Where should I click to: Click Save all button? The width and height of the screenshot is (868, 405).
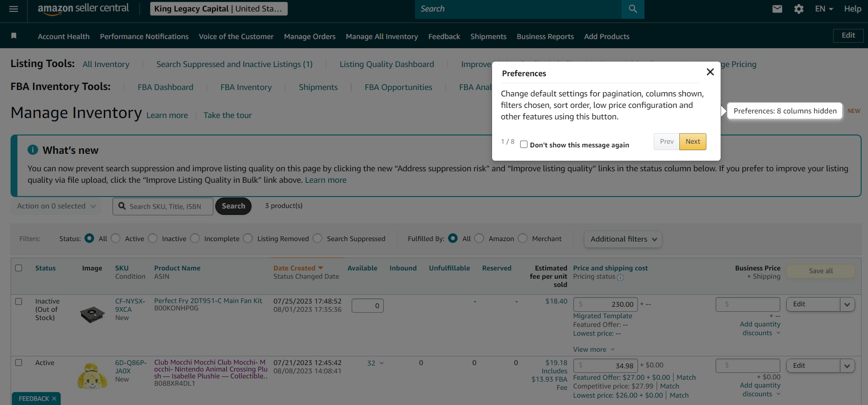tap(821, 271)
